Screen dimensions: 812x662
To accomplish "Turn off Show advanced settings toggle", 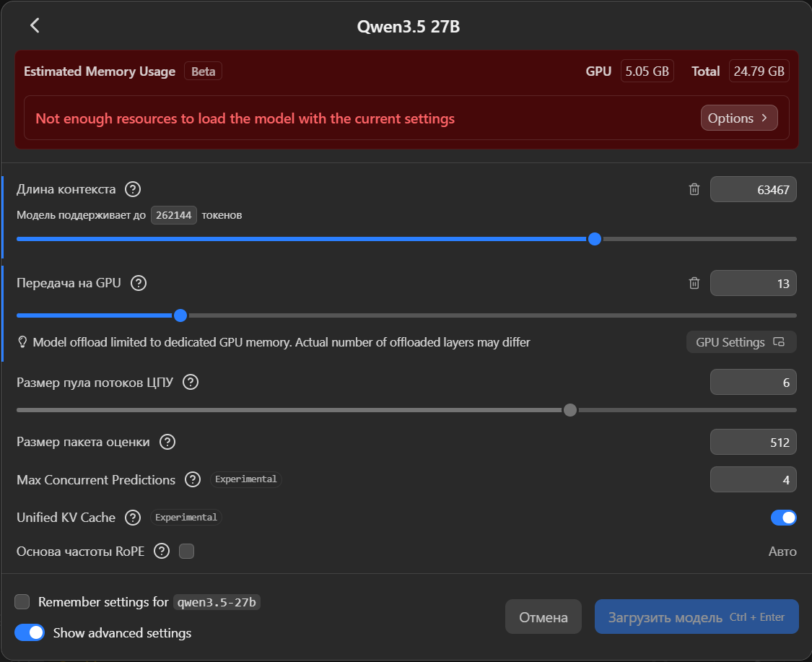I will pos(30,633).
